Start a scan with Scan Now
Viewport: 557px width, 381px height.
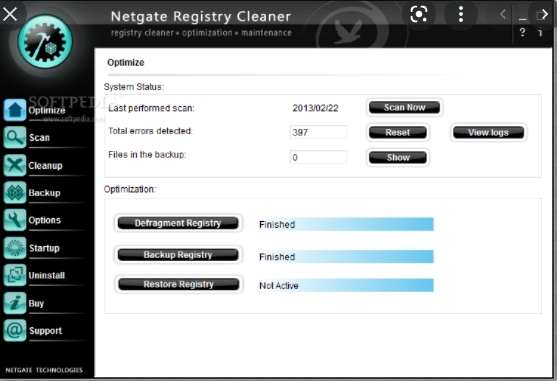[404, 107]
